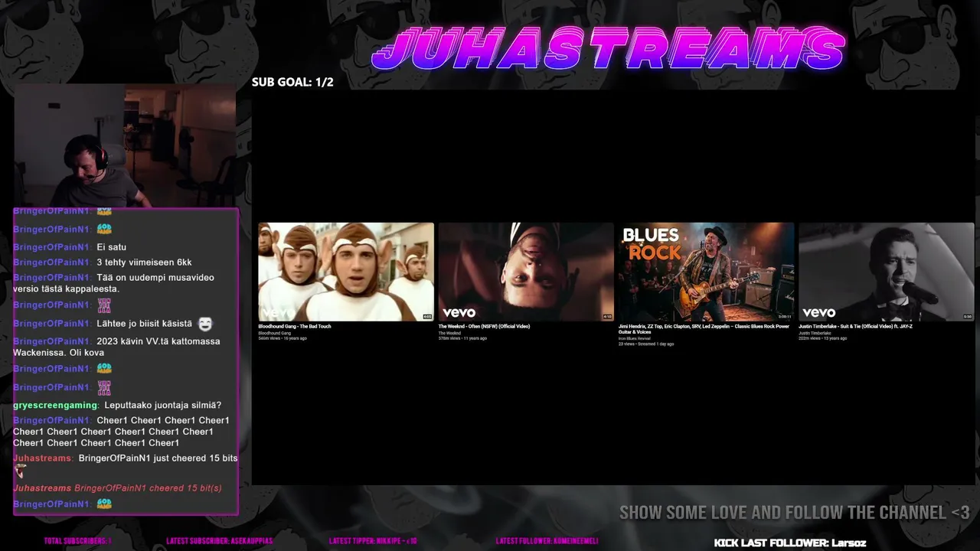This screenshot has height=551, width=980.
Task: Click the 5:30 duration badge on Justin Timberlake video
Action: coord(968,316)
